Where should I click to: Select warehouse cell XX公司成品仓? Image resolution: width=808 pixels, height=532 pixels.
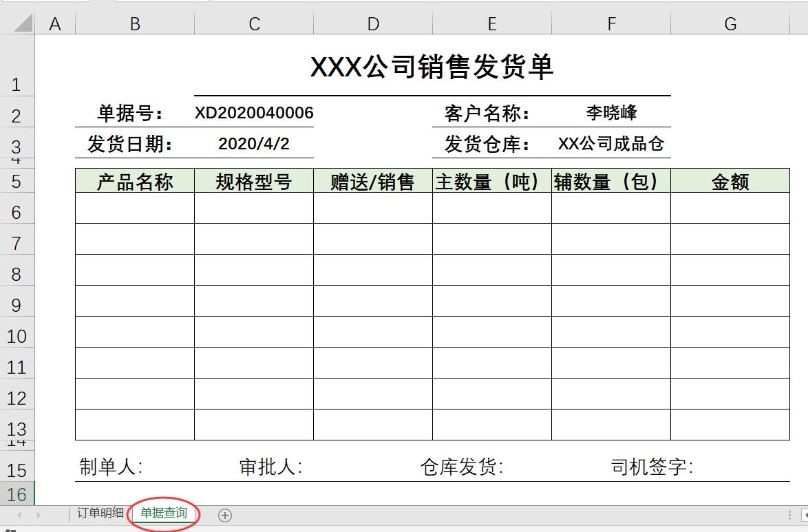(x=611, y=142)
